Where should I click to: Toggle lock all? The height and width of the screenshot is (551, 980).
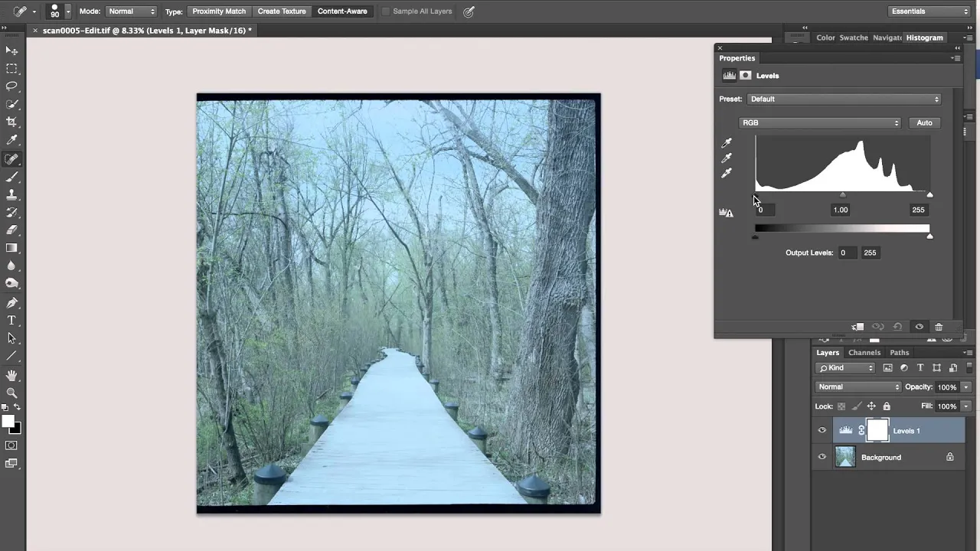[887, 406]
